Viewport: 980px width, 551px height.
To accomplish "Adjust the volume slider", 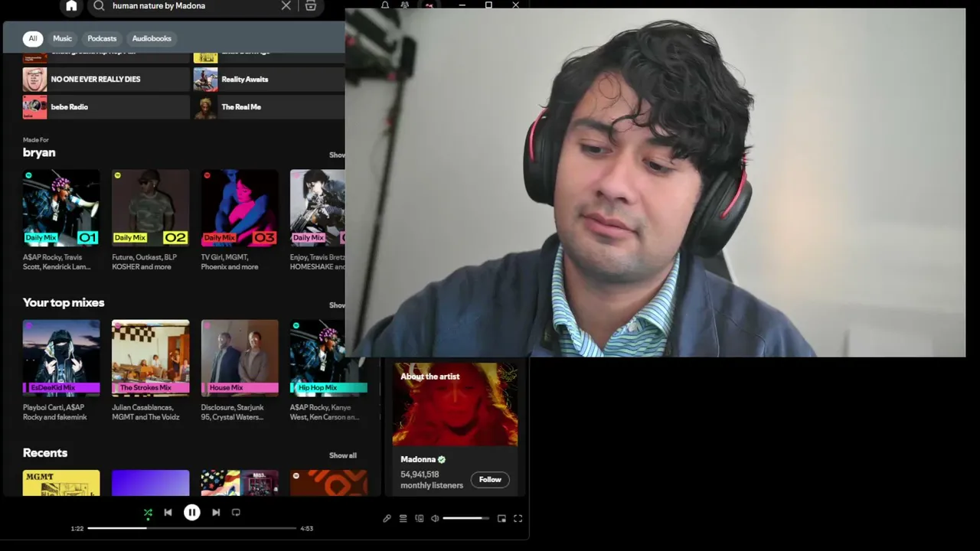I will 465,518.
